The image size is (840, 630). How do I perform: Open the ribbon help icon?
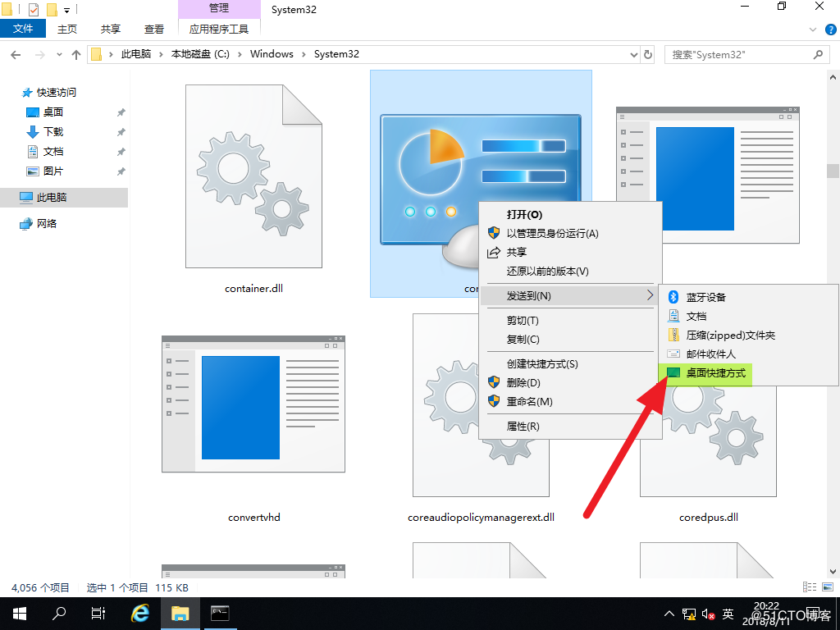[x=830, y=30]
